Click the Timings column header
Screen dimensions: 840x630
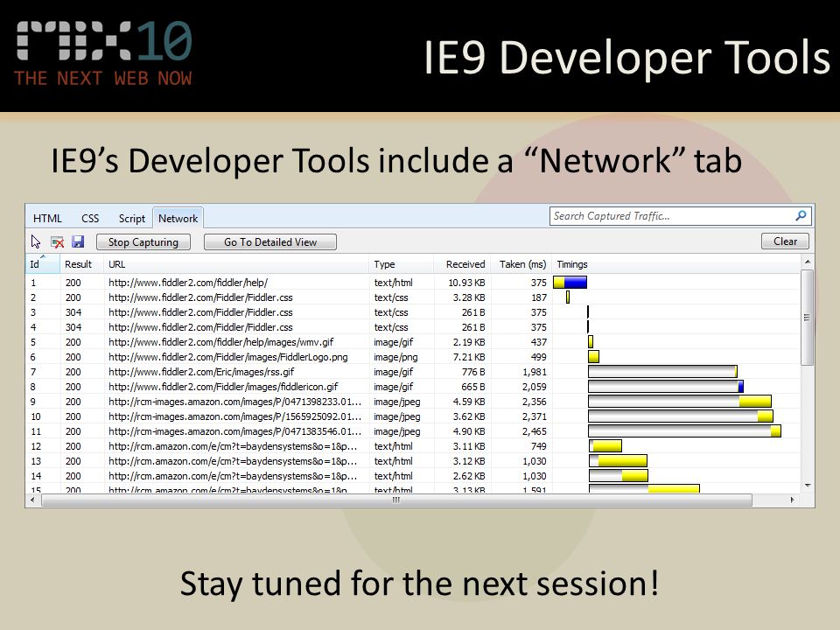[x=676, y=264]
